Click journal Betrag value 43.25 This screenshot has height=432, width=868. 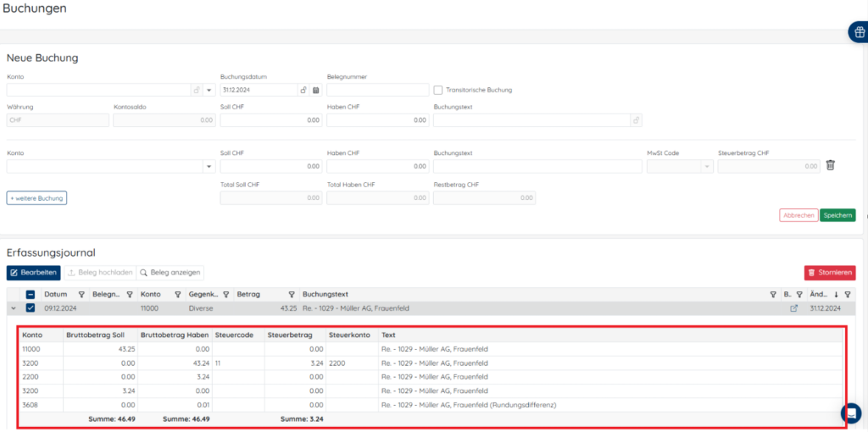pos(288,308)
